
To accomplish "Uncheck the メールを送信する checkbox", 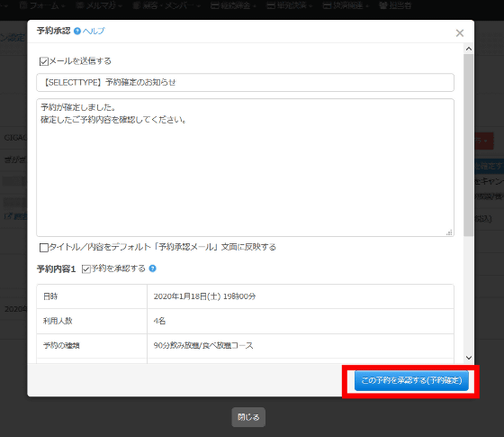I will click(44, 61).
